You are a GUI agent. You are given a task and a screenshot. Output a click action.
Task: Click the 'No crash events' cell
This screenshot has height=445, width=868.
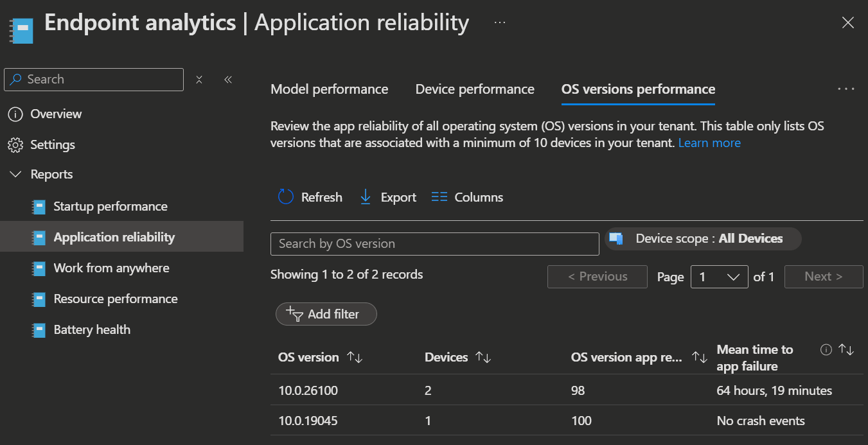[761, 421]
